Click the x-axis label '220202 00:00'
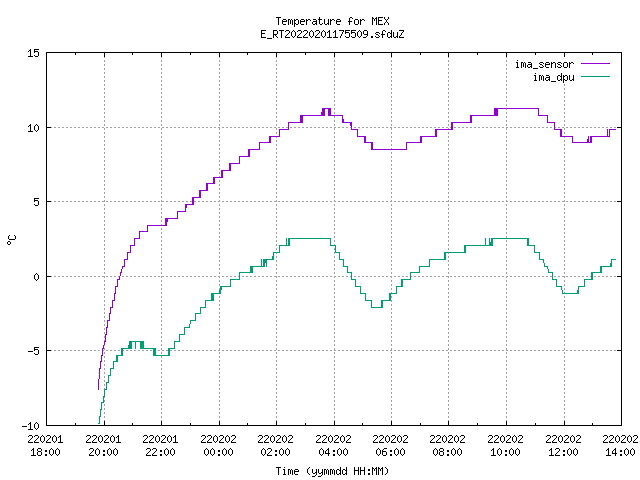 [x=218, y=446]
